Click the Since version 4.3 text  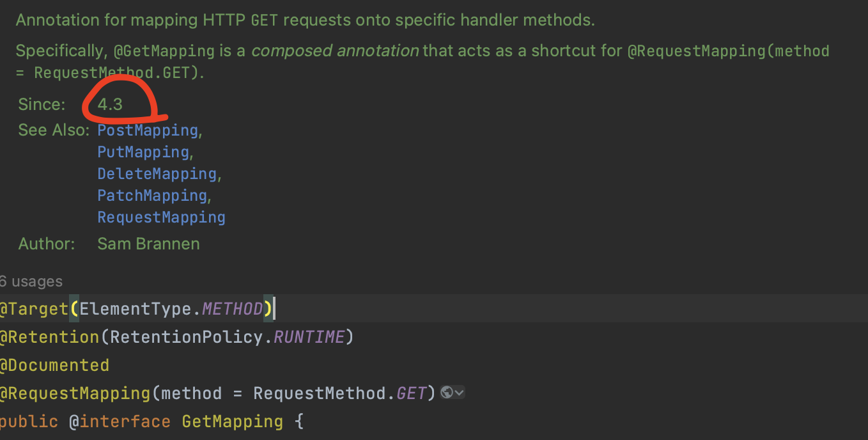(110, 104)
